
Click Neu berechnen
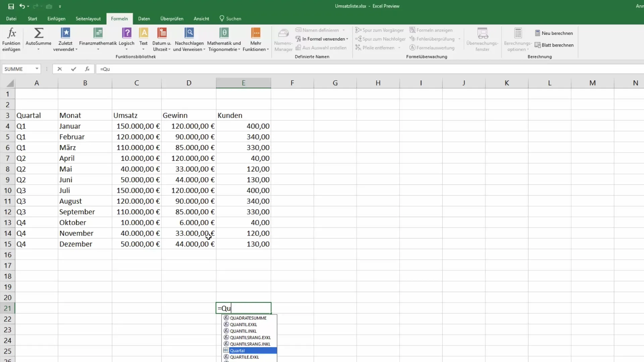pos(554,33)
